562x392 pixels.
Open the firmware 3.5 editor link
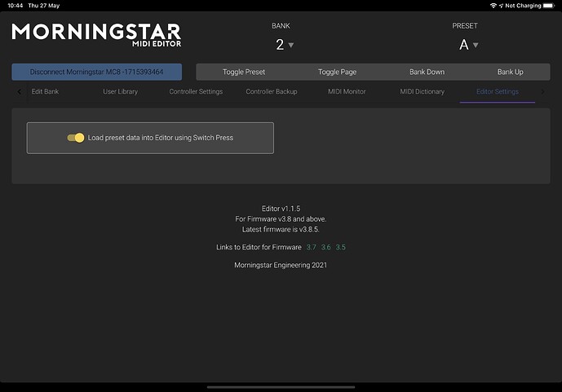point(340,248)
